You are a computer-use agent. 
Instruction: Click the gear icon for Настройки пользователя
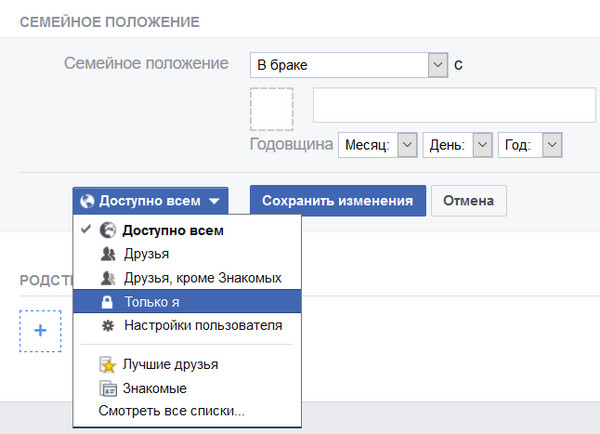[108, 326]
